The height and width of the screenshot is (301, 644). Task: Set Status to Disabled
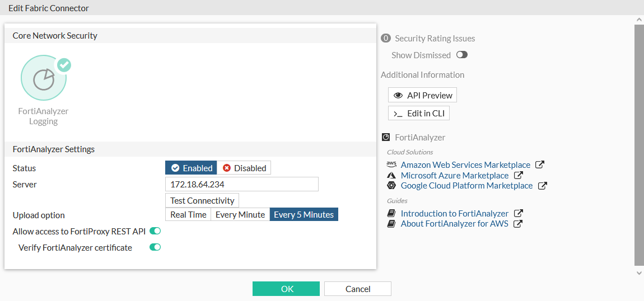244,168
